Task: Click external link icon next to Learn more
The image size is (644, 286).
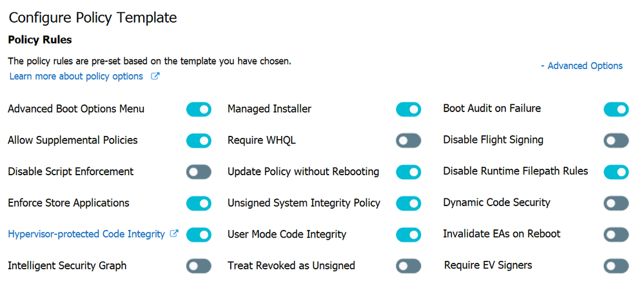Action: click(x=155, y=77)
